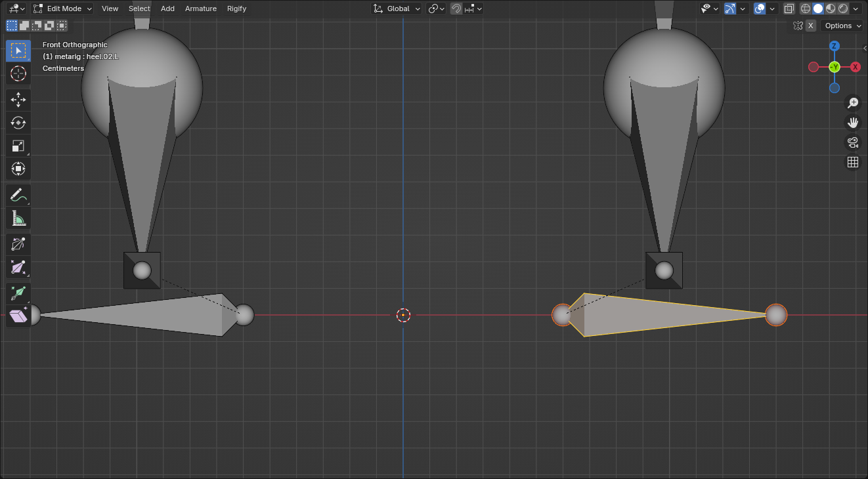Switch to the Scale tool
This screenshot has height=479, width=868.
point(18,146)
